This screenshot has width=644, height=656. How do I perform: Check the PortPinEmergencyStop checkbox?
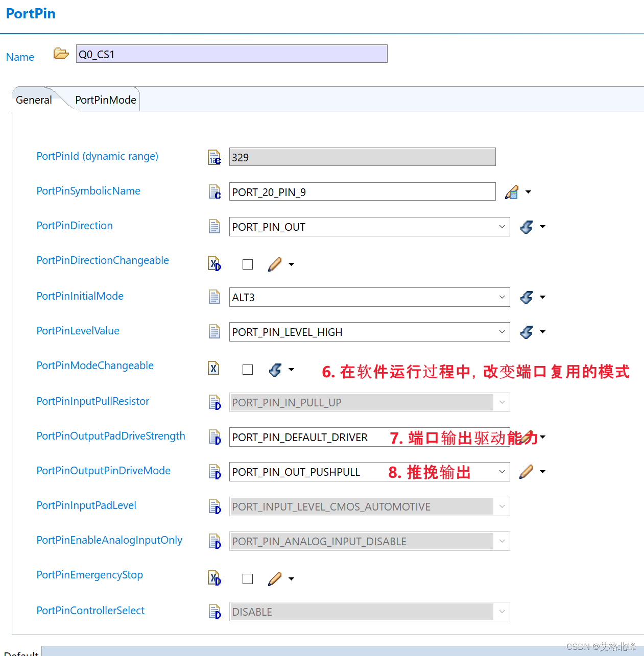248,579
